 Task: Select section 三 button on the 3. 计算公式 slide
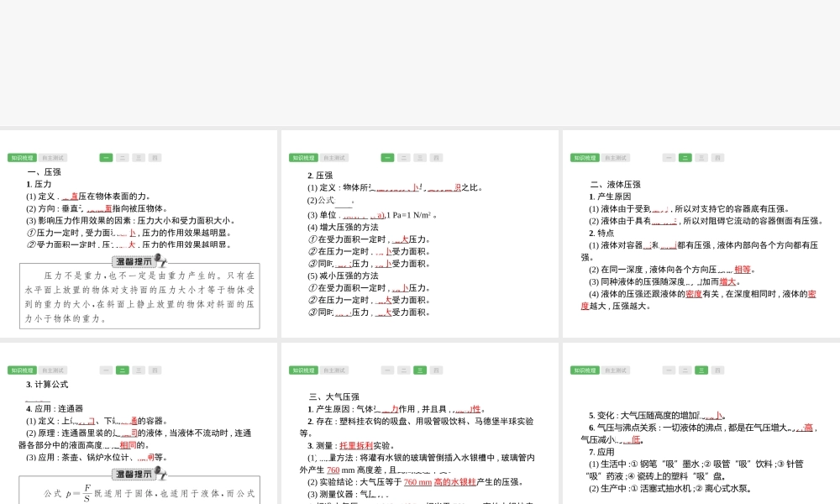click(x=139, y=370)
